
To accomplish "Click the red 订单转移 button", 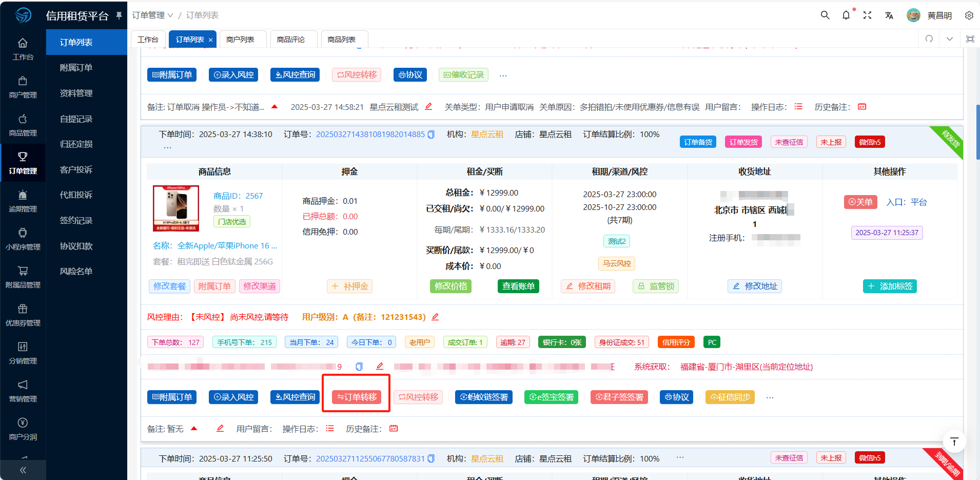I will click(x=357, y=397).
